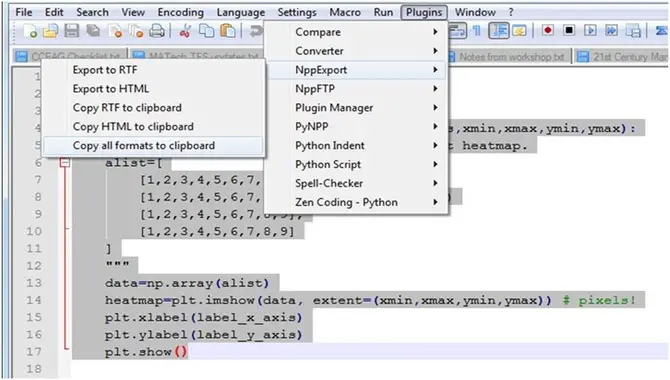Click the Open file folder icon
The height and width of the screenshot is (380, 670).
[x=50, y=31]
